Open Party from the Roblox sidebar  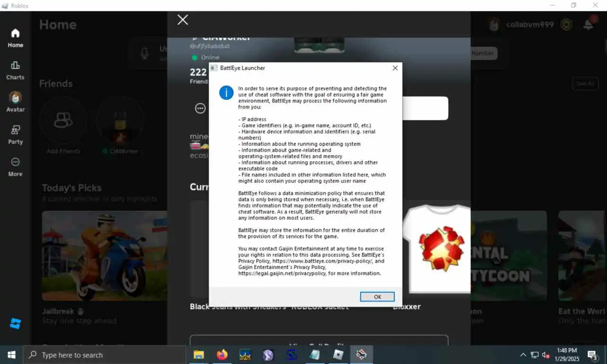coord(15,135)
